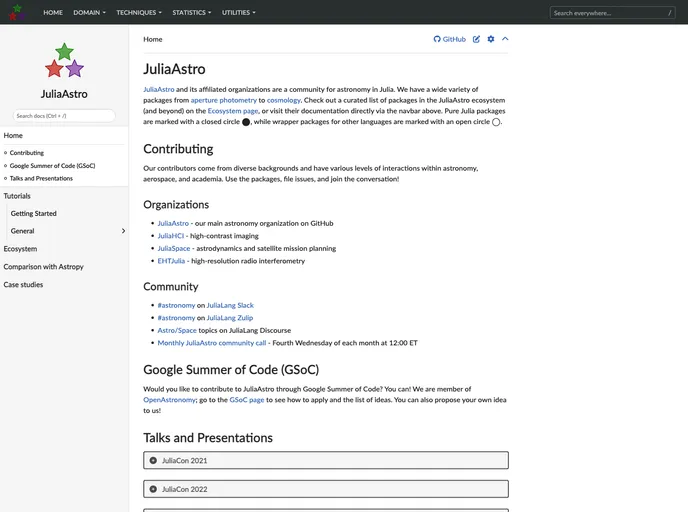Expand the JuliaCon 2022 details
688x512 pixels.
pyautogui.click(x=326, y=489)
